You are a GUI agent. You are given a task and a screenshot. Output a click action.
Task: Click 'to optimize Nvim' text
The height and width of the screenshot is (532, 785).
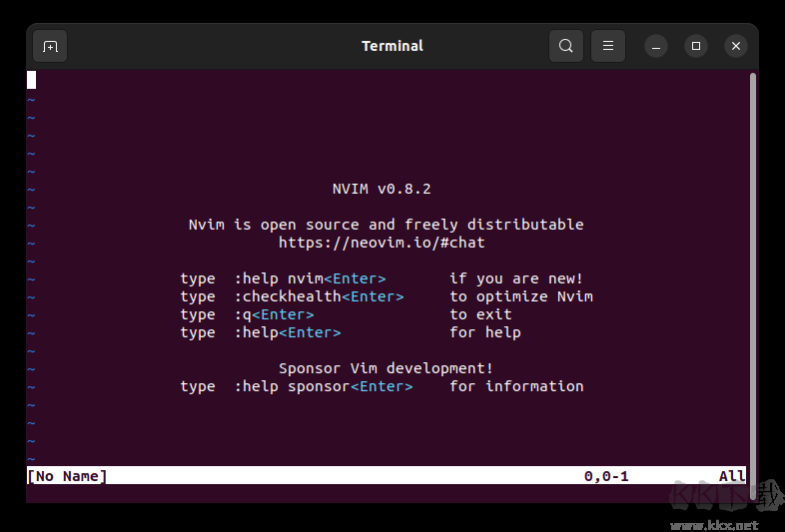tap(521, 296)
